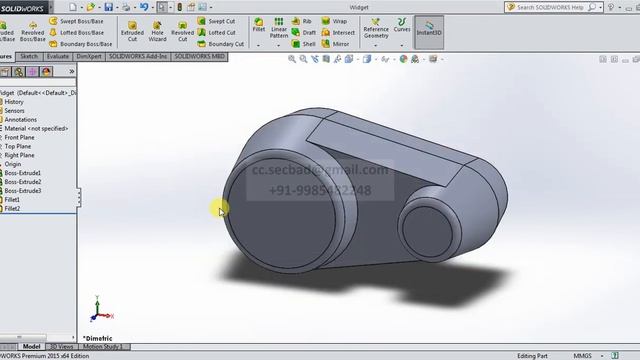
Task: Choose Lofted Cut
Action: pos(216,33)
